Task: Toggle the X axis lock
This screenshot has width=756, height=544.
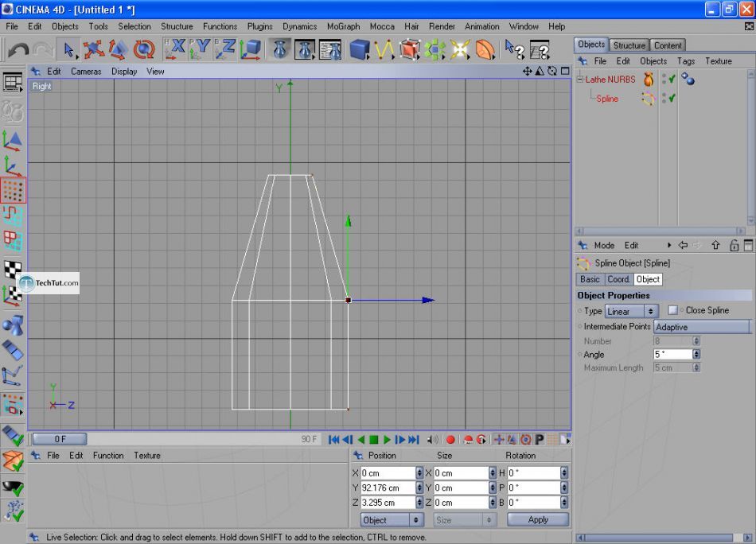Action: pyautogui.click(x=174, y=49)
